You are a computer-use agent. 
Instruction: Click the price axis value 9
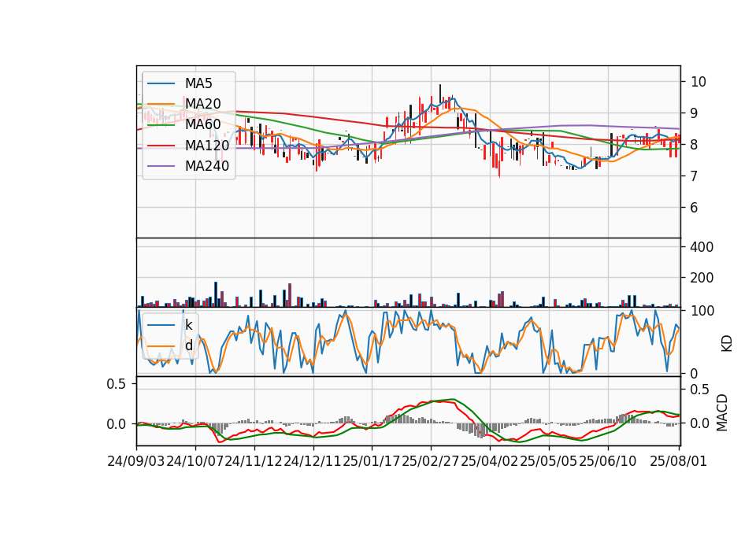[695, 113]
